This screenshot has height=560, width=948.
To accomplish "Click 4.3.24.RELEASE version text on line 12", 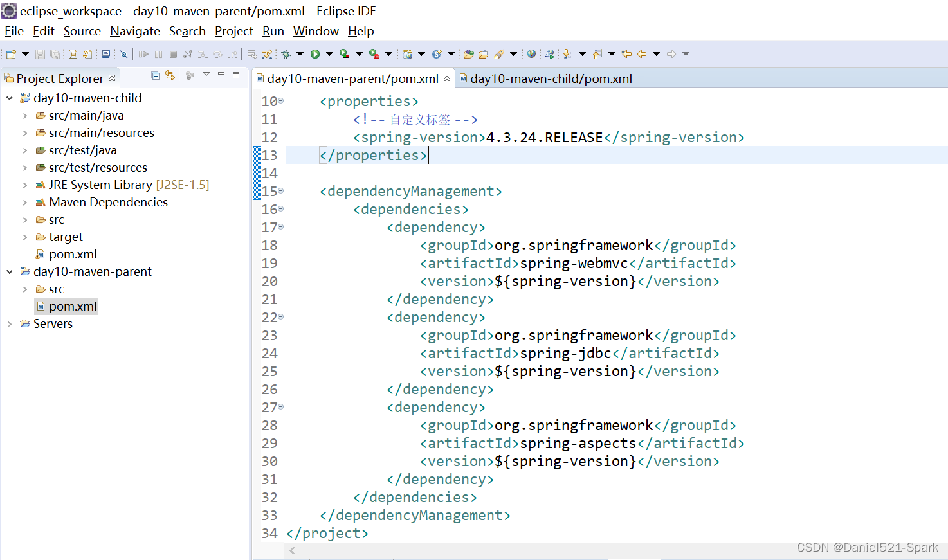I will [x=545, y=138].
